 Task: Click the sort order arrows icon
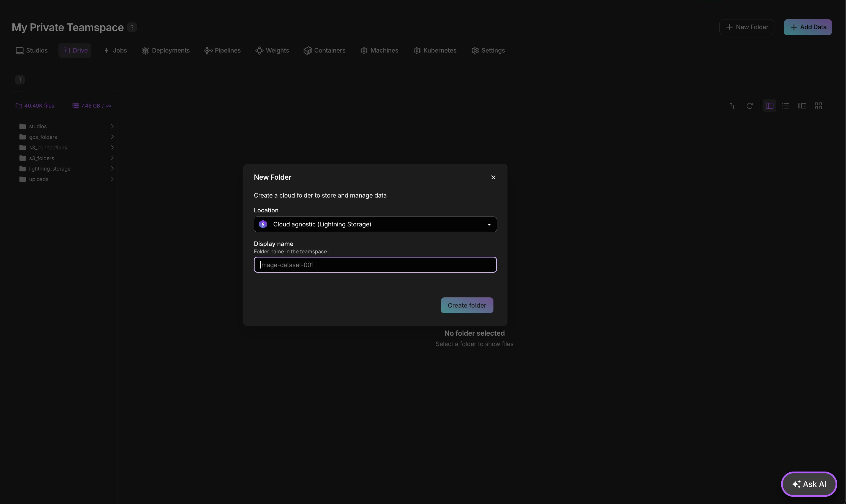pyautogui.click(x=732, y=106)
